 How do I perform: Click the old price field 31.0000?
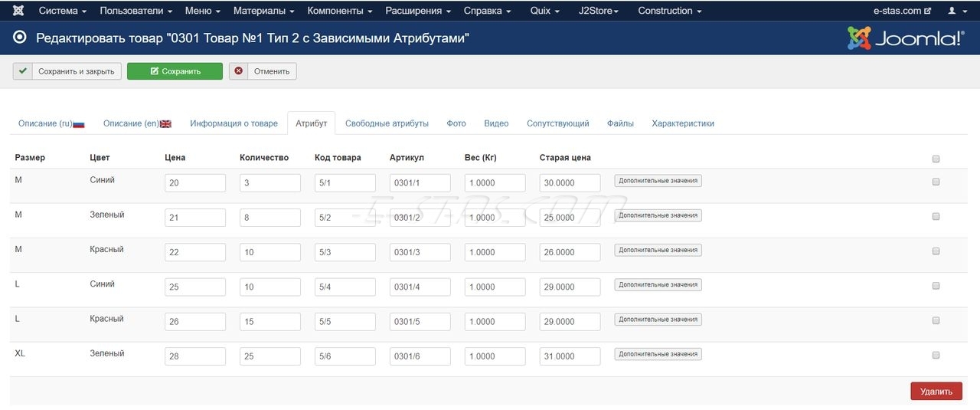[x=570, y=356]
